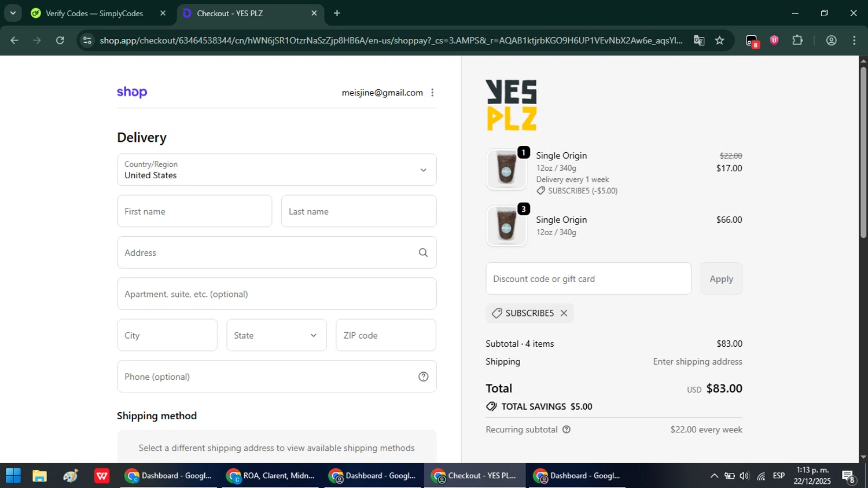The width and height of the screenshot is (868, 488).
Task: Open the Chrome profile icon
Action: click(832, 41)
